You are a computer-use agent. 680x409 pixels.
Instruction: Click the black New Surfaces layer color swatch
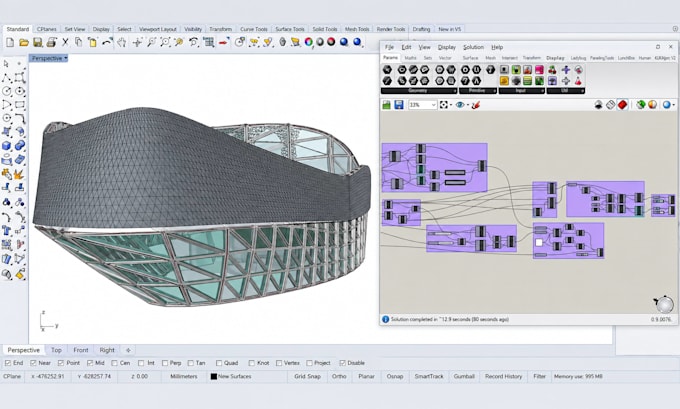[x=213, y=376]
